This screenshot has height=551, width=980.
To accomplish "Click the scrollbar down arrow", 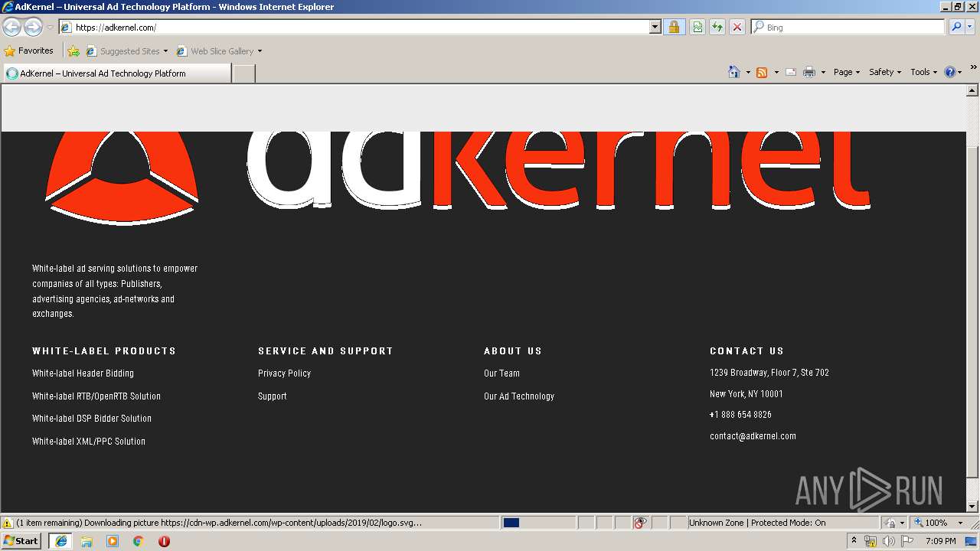I will (x=972, y=506).
